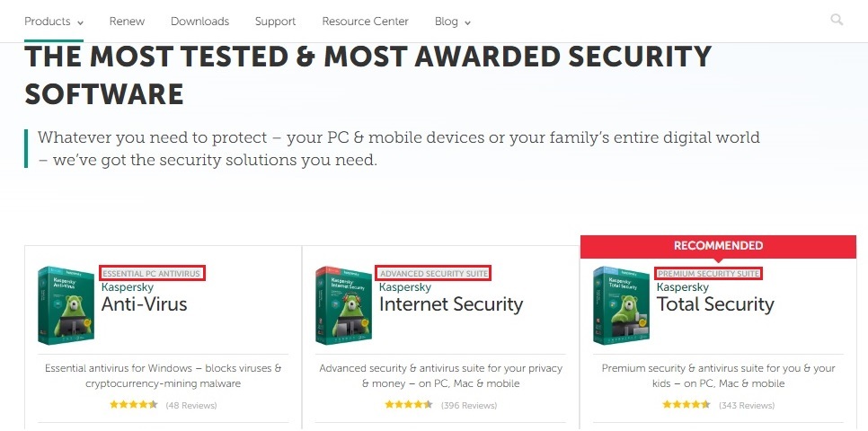The width and height of the screenshot is (868, 431).
Task: Go to the Support page
Action: coord(275,21)
